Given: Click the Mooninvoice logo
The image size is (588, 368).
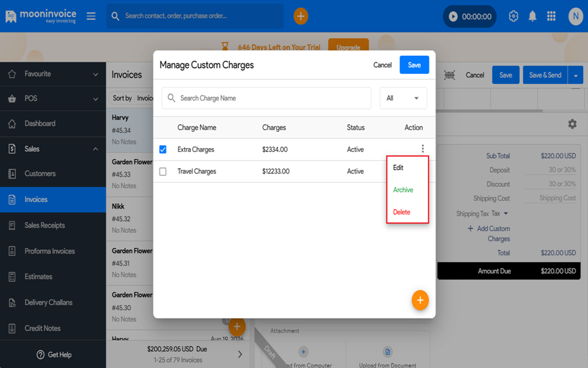Looking at the screenshot, I should (41, 16).
